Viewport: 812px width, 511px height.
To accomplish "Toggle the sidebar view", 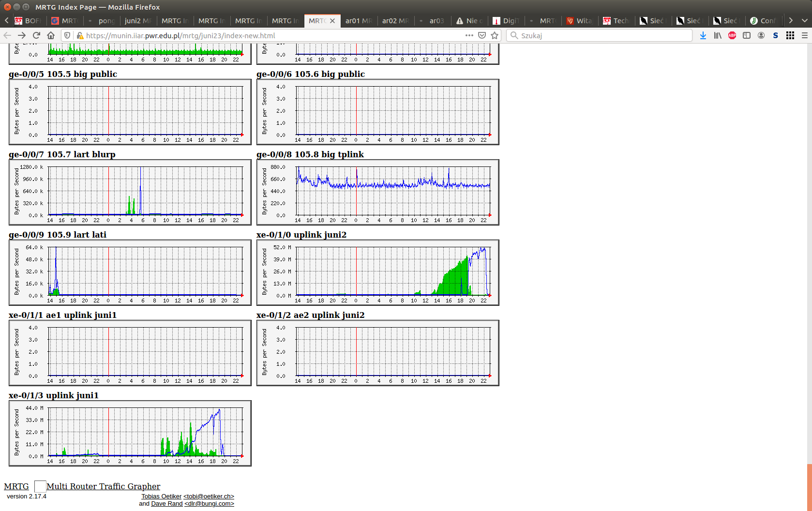I will point(747,35).
